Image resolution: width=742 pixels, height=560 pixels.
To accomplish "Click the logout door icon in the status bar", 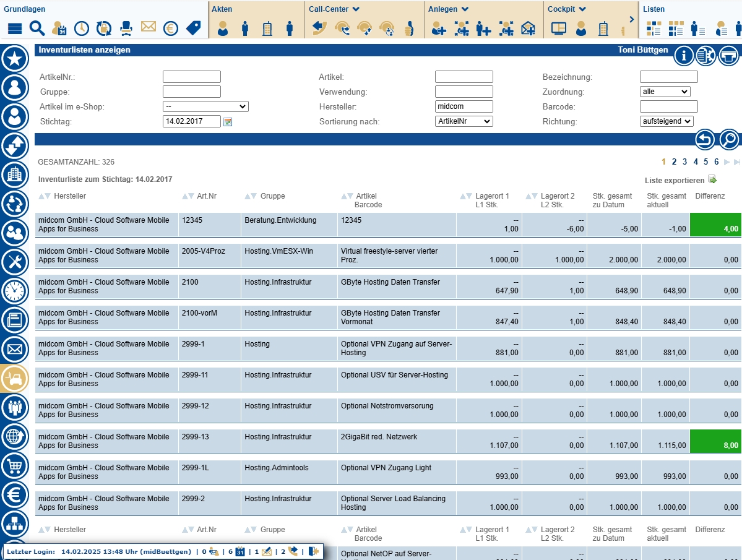I will pos(313,551).
